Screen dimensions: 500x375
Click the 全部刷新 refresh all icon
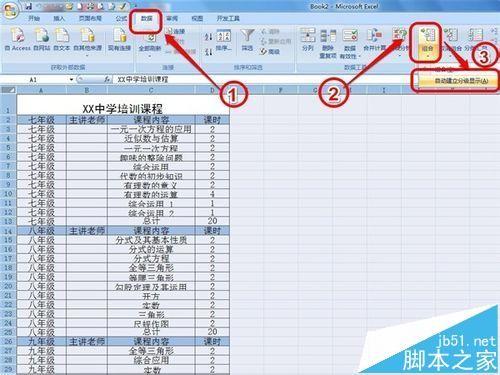coord(150,37)
